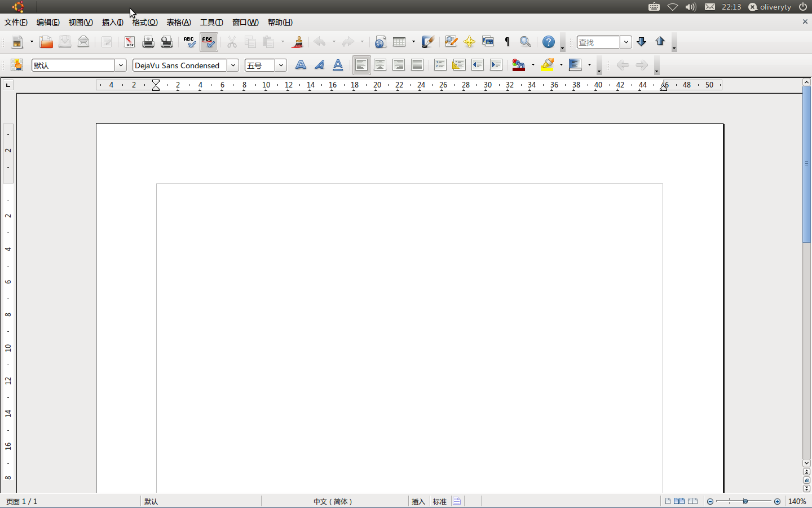The height and width of the screenshot is (508, 812).
Task: Click the Find Next down arrow
Action: coord(642,42)
